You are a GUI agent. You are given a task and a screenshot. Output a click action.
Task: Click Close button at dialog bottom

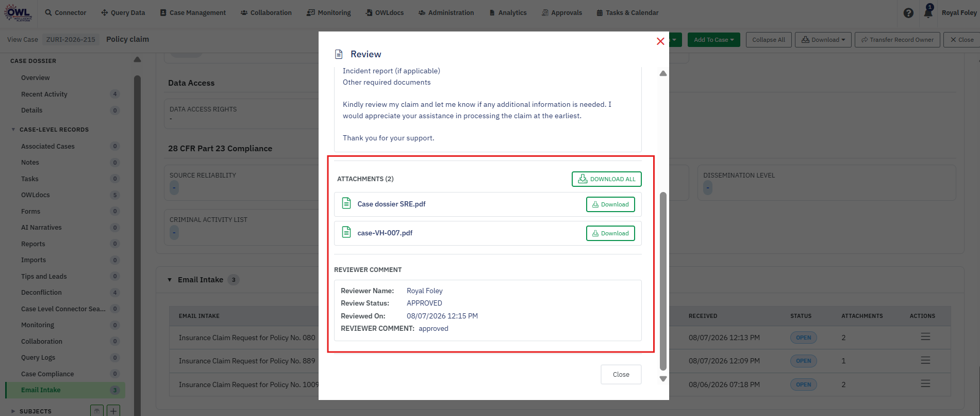621,375
